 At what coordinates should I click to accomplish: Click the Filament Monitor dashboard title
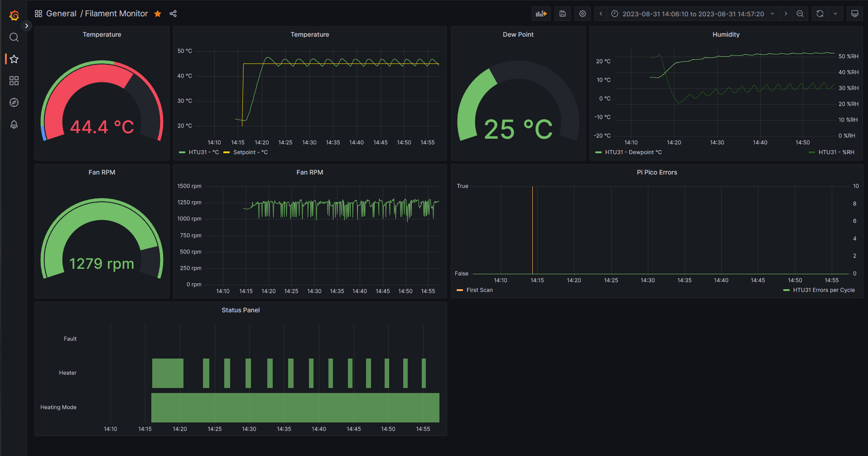click(116, 14)
